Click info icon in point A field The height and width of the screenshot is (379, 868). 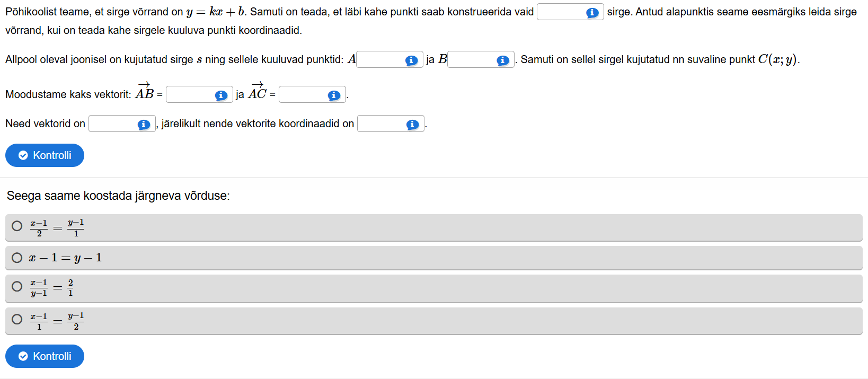pos(411,60)
